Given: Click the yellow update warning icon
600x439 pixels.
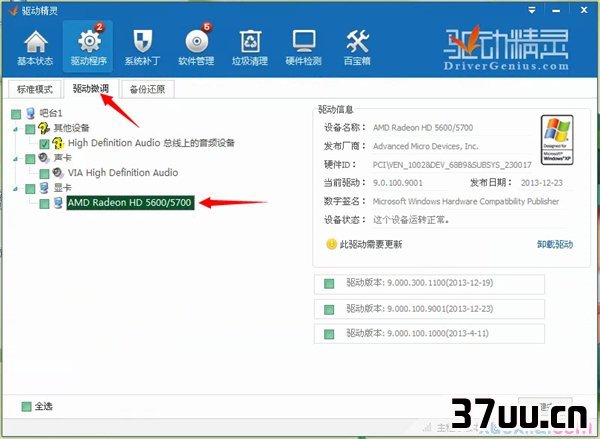Looking at the screenshot, I should click(x=331, y=244).
